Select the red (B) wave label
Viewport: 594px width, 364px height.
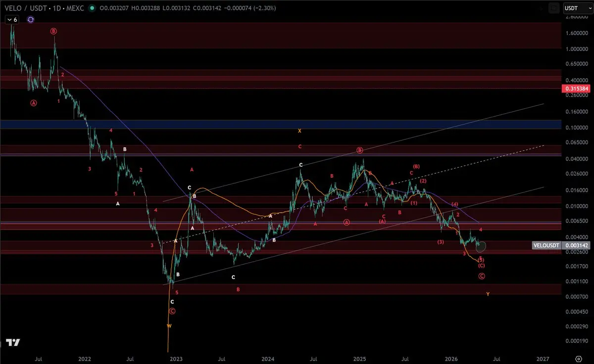417,167
